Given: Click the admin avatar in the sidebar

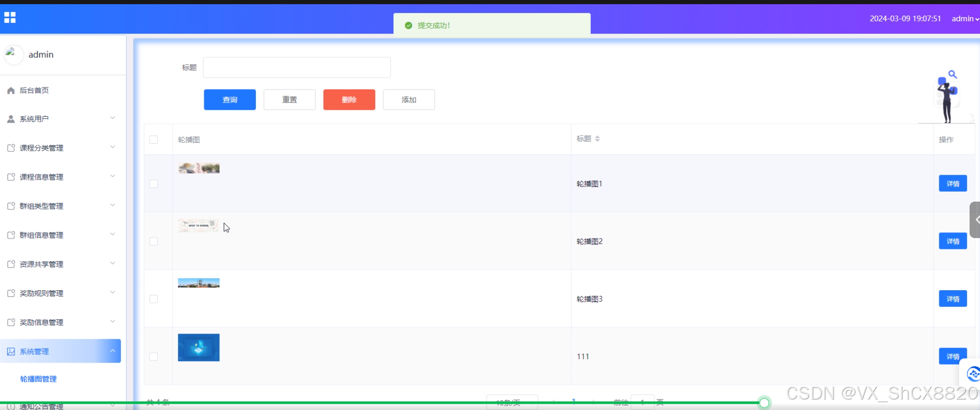Looking at the screenshot, I should (x=14, y=55).
